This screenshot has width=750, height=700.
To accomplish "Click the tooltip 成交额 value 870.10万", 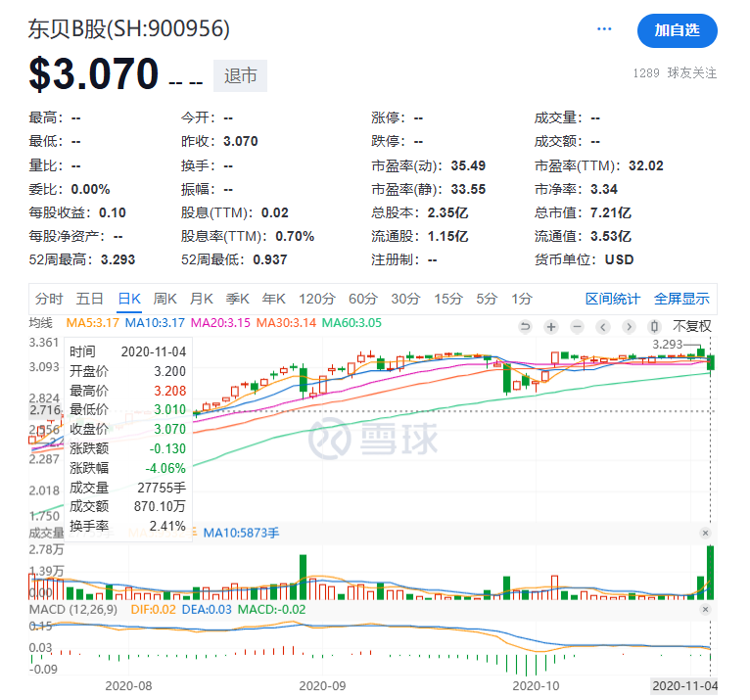I will [160, 506].
